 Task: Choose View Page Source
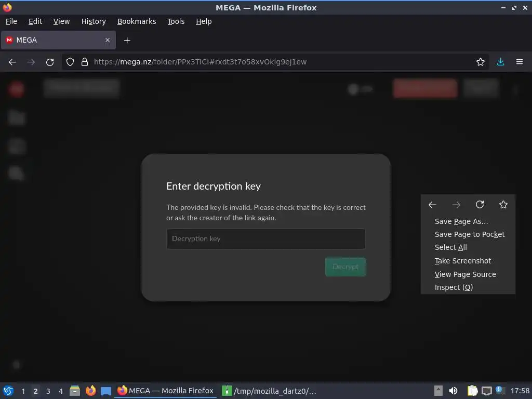click(468, 274)
